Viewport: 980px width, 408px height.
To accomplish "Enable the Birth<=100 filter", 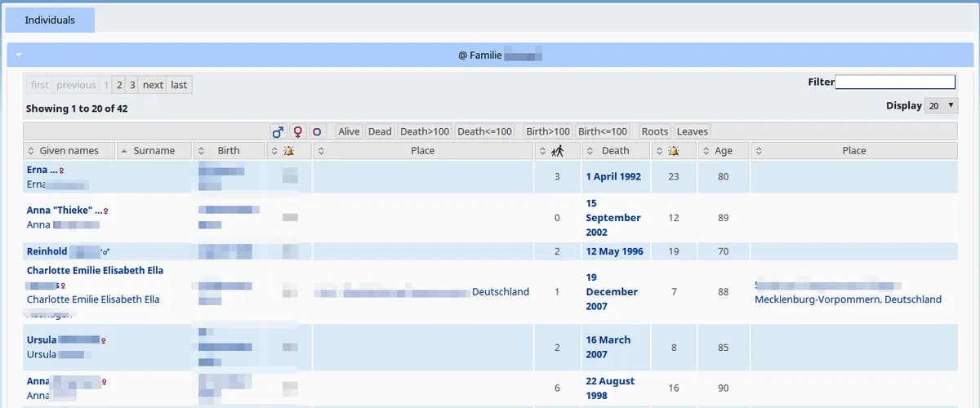I will tap(603, 131).
